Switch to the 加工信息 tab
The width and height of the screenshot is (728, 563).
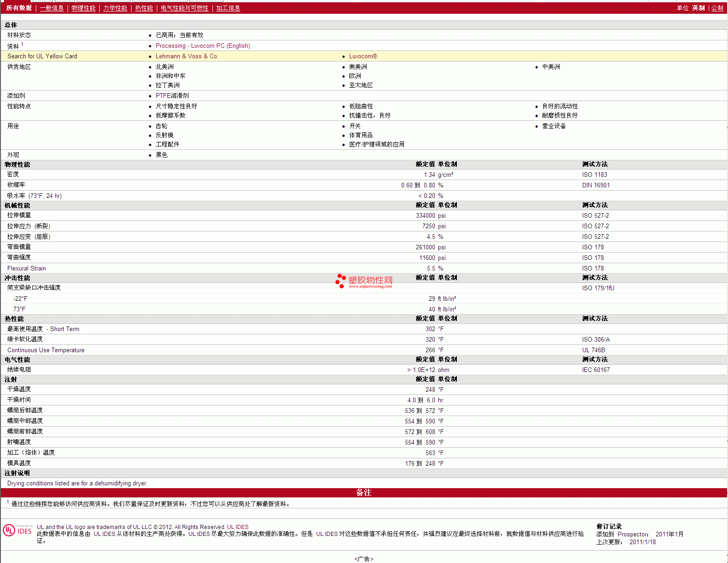coord(228,8)
